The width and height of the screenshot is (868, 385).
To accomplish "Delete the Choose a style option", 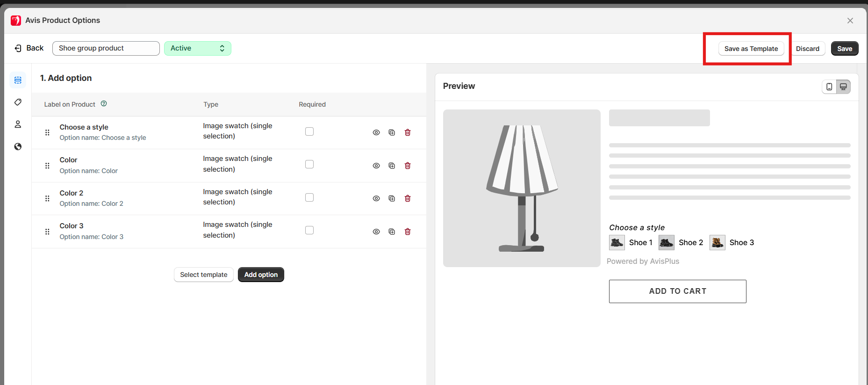I will [407, 132].
